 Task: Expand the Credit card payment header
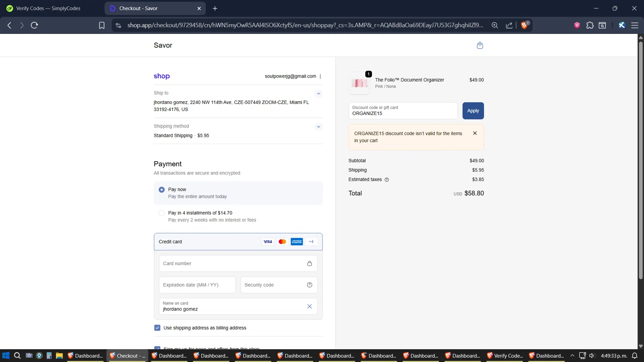coord(238,241)
